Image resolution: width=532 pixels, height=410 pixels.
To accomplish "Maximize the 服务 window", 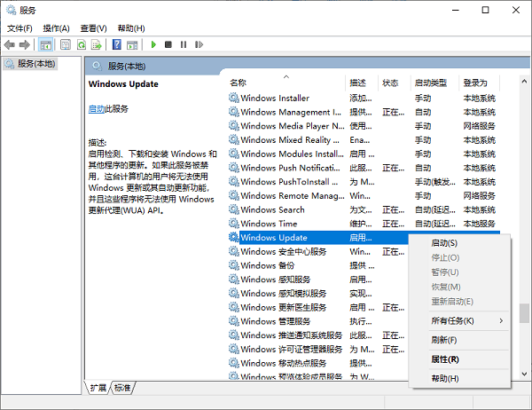I will [486, 10].
